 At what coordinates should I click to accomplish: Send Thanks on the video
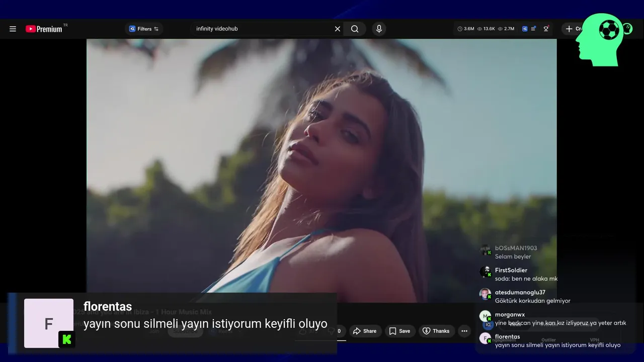[436, 331]
